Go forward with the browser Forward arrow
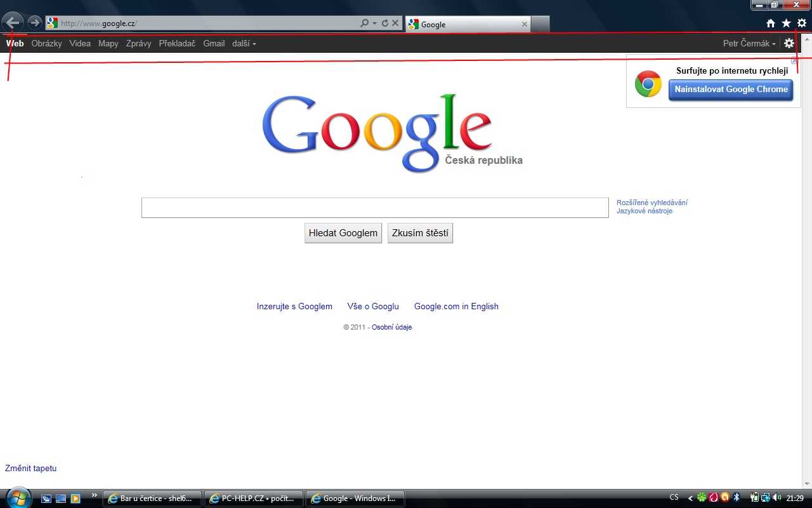This screenshot has height=508, width=812. [35, 23]
